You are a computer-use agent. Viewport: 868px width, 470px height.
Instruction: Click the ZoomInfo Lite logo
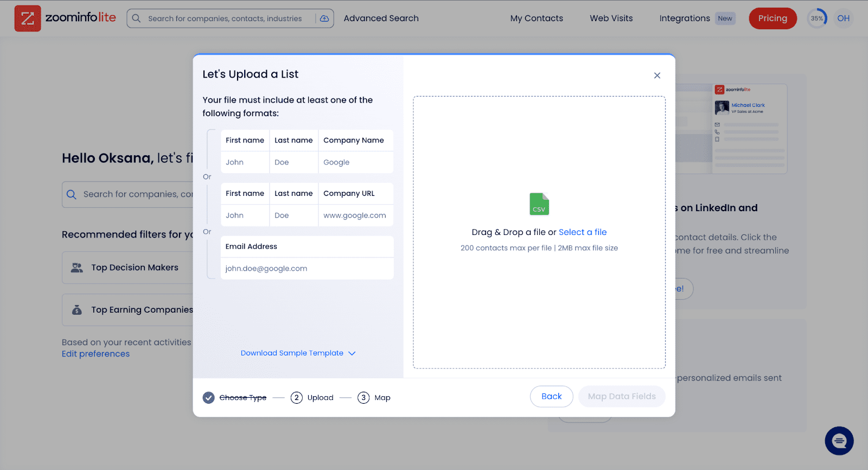[65, 18]
